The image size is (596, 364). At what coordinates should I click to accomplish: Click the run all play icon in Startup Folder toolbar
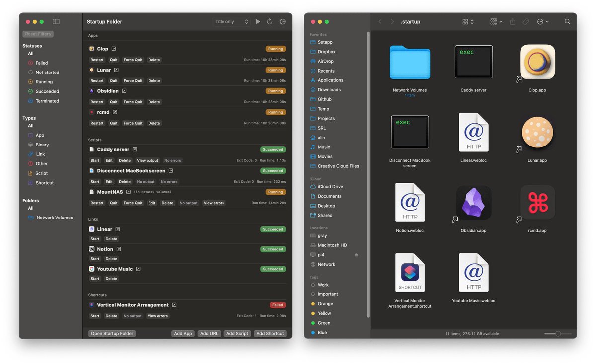coord(258,22)
